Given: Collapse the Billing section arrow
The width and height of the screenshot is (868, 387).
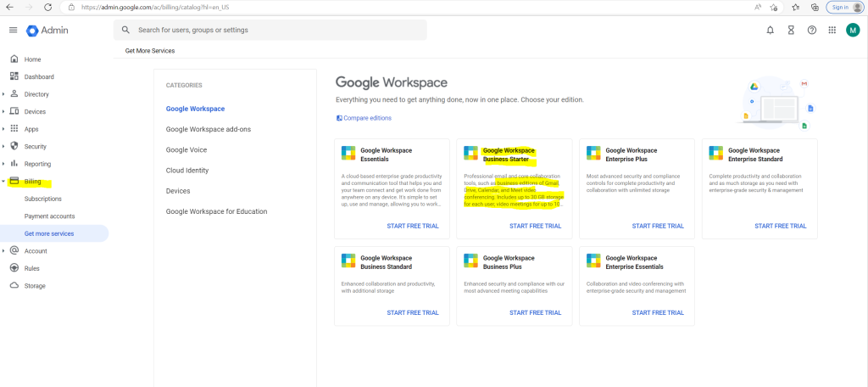Looking at the screenshot, I should tap(3, 182).
